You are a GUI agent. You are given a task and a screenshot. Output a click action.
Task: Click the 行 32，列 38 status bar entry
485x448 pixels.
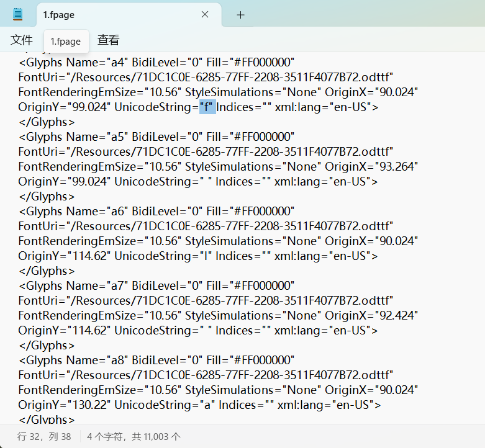[44, 437]
